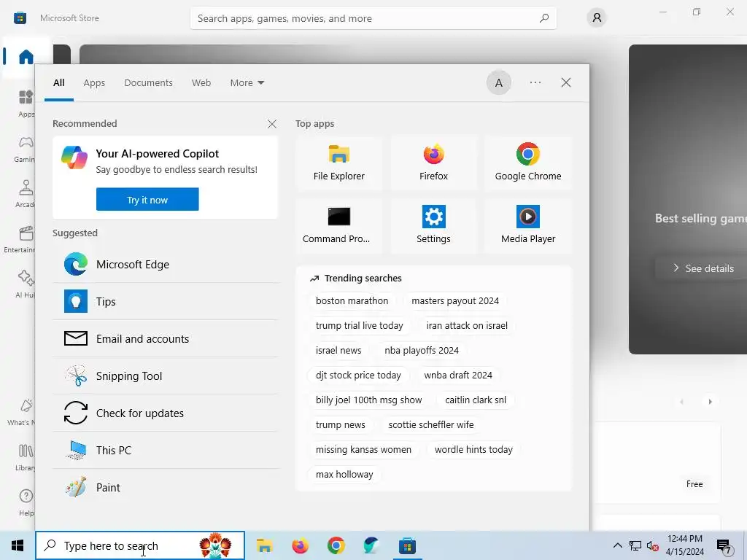Launch Media Player from Top apps

point(528,226)
